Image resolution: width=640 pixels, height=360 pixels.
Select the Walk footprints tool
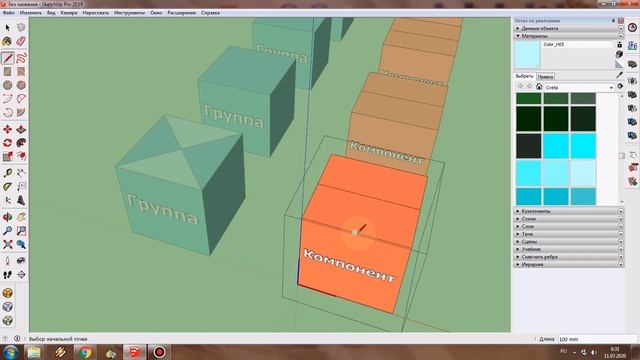click(8, 275)
